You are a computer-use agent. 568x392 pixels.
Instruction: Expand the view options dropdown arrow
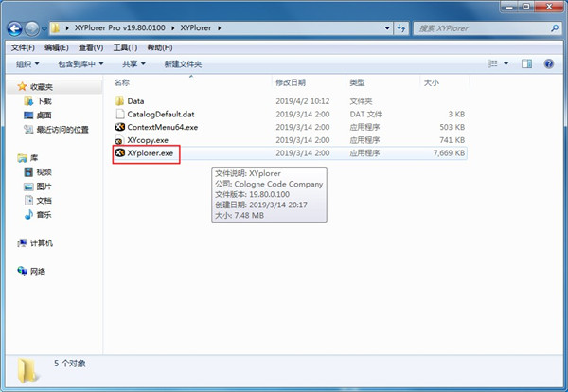tap(506, 64)
